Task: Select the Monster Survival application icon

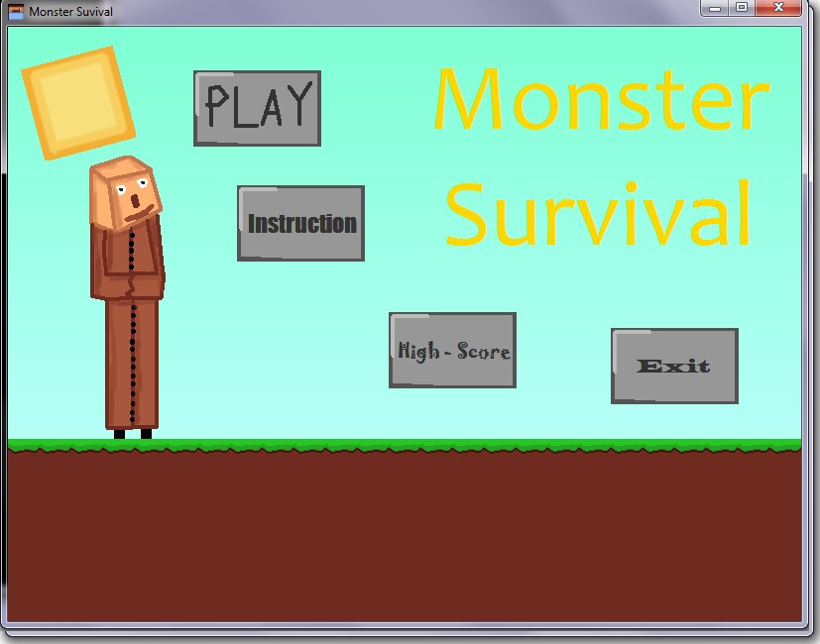Action: click(x=14, y=9)
